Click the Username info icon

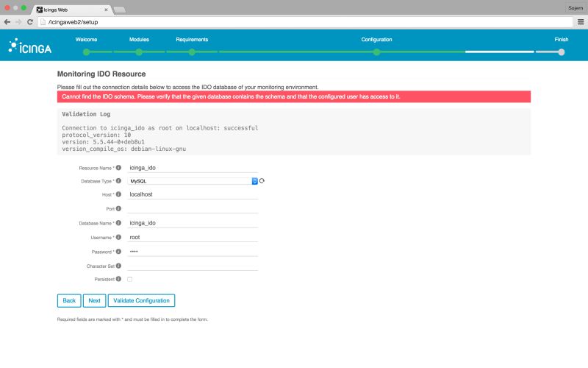[x=118, y=237]
